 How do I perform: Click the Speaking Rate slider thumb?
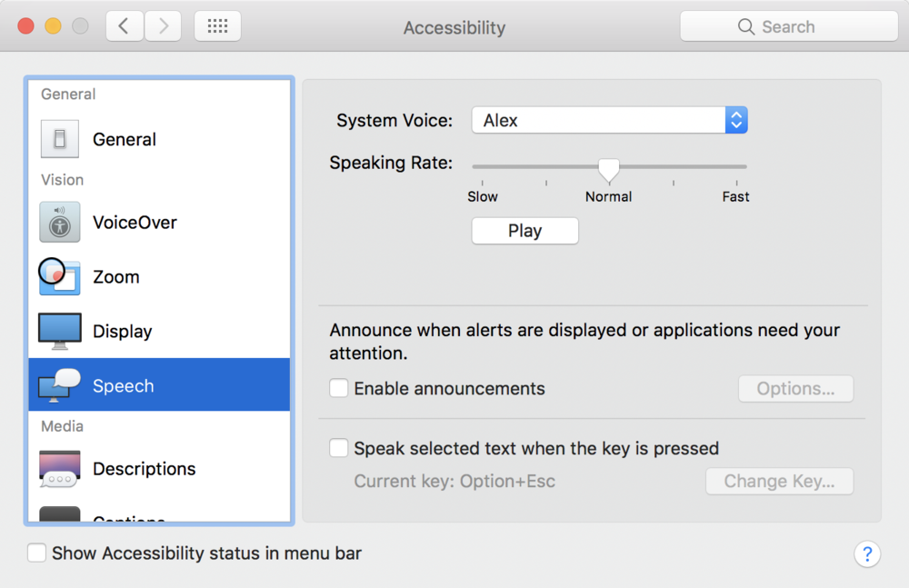click(x=609, y=170)
